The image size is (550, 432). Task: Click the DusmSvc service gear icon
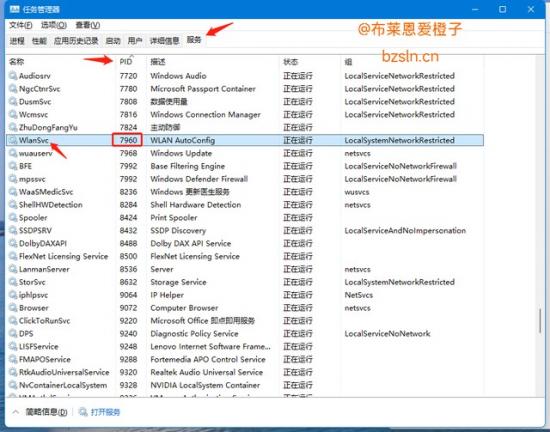[13, 102]
